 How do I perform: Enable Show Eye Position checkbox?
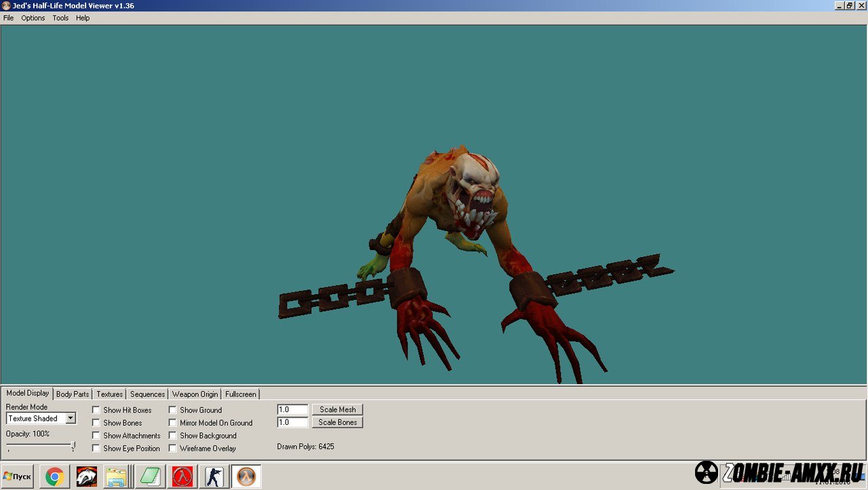(x=96, y=449)
